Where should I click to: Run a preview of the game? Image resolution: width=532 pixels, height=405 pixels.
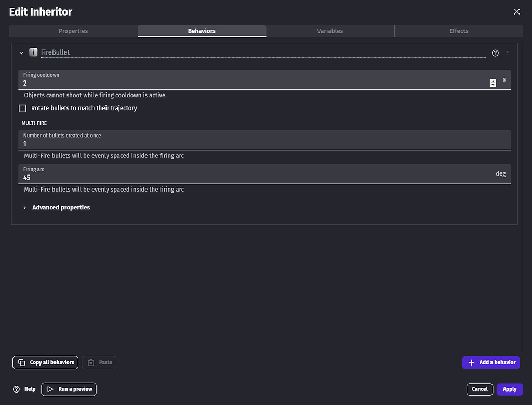click(x=69, y=389)
